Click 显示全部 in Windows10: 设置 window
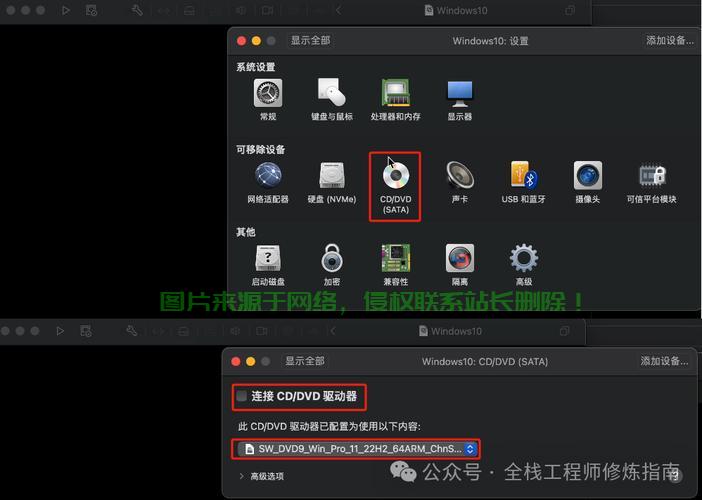The height and width of the screenshot is (500, 702). point(310,41)
